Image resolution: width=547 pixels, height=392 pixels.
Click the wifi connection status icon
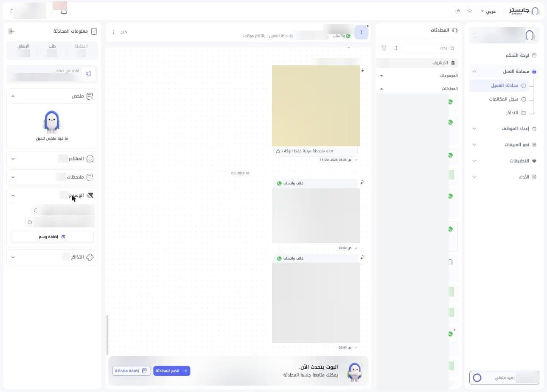click(470, 11)
